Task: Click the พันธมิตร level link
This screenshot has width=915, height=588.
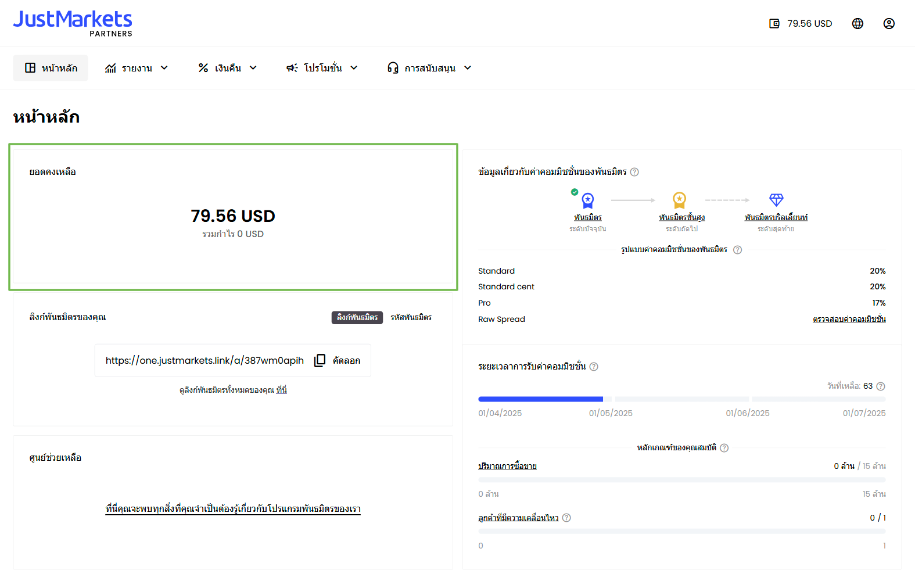Action: coord(588,217)
